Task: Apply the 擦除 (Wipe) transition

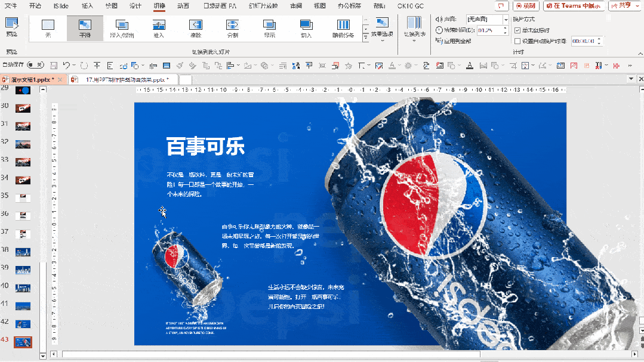Action: pos(196,28)
